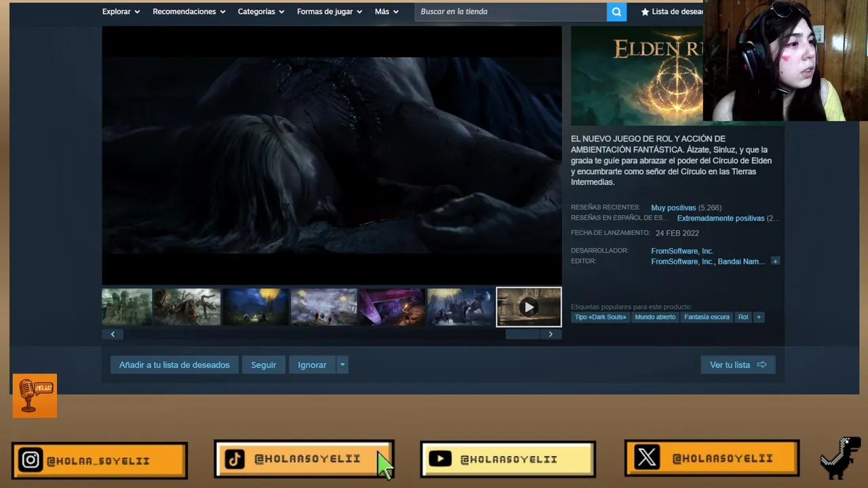Click the pixel dinosaur icon
This screenshot has width=868, height=488.
(841, 457)
